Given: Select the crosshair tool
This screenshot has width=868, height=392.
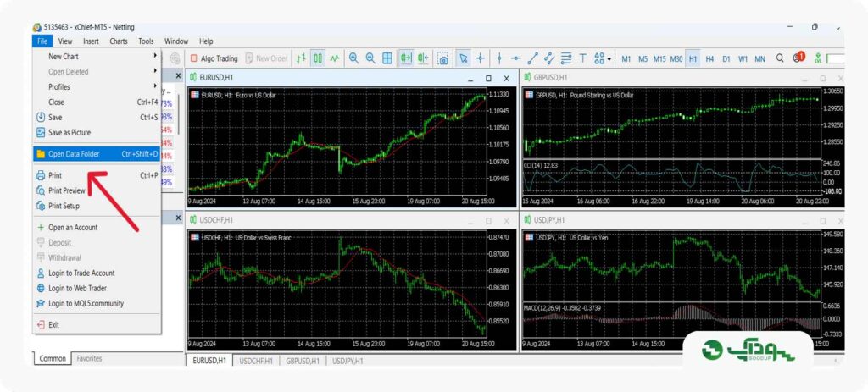Looking at the screenshot, I should (480, 58).
